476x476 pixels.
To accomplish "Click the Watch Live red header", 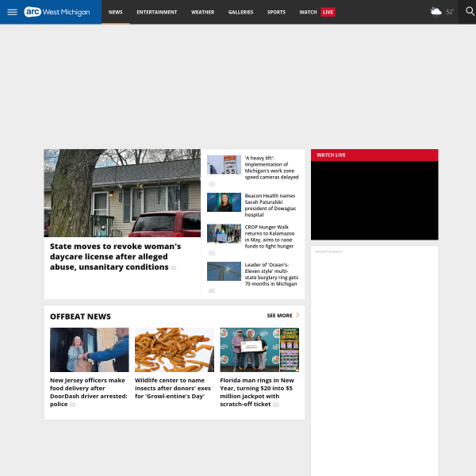I will point(374,155).
